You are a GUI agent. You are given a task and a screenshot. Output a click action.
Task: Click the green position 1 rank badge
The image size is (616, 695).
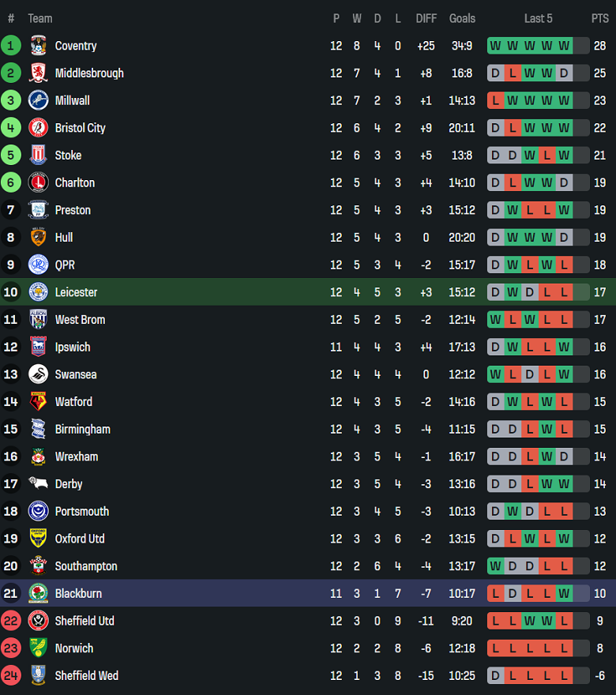[11, 46]
